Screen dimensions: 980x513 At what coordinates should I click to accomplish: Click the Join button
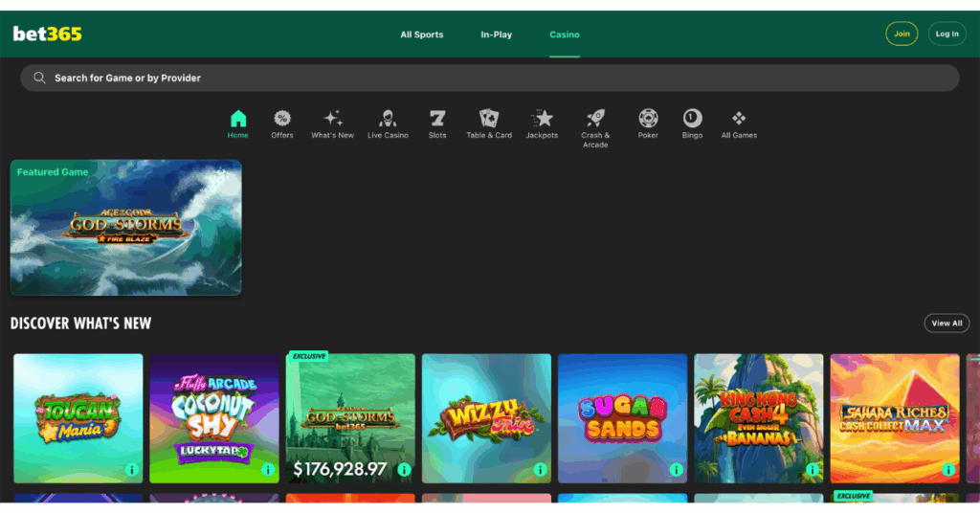click(902, 33)
